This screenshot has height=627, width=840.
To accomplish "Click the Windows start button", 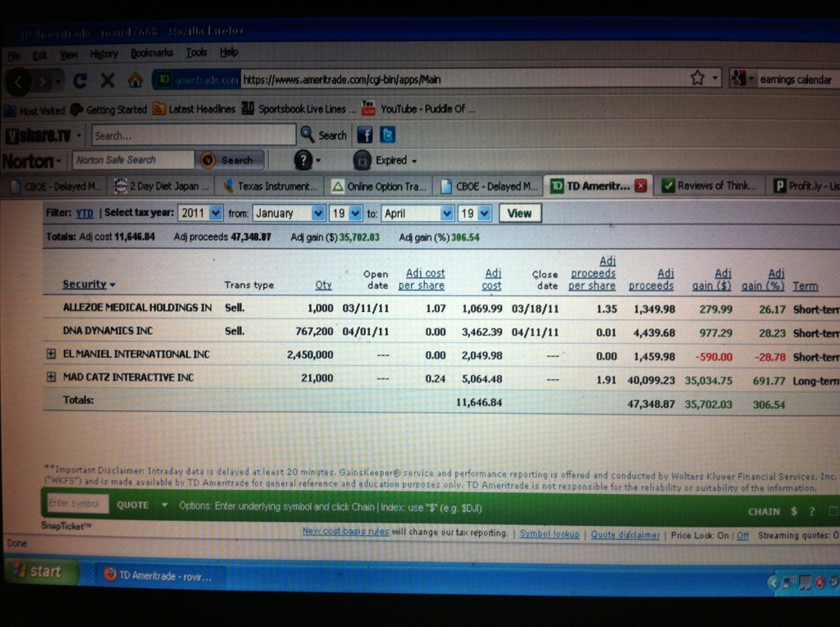I will tap(41, 571).
